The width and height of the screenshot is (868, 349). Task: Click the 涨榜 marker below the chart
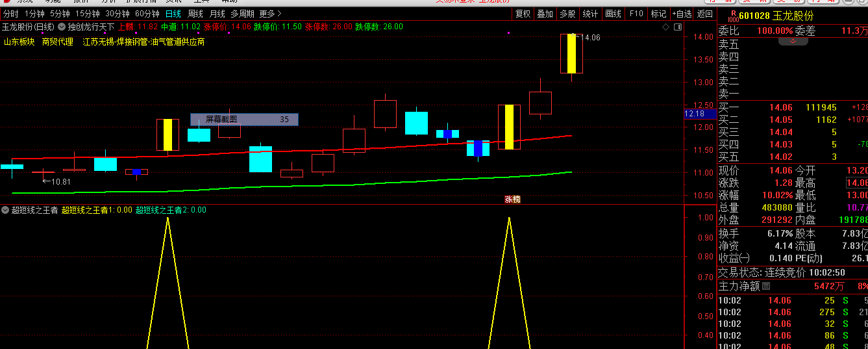512,200
